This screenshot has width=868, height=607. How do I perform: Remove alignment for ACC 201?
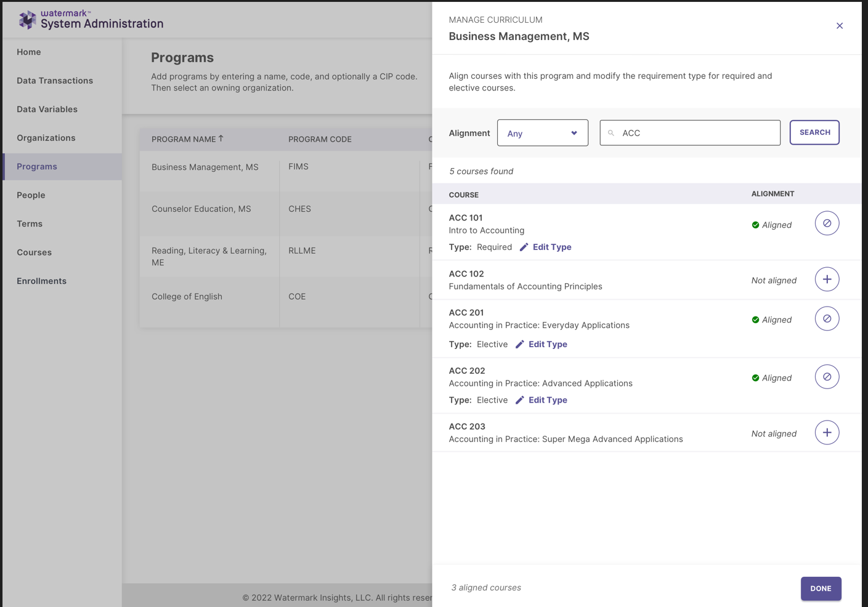click(827, 319)
